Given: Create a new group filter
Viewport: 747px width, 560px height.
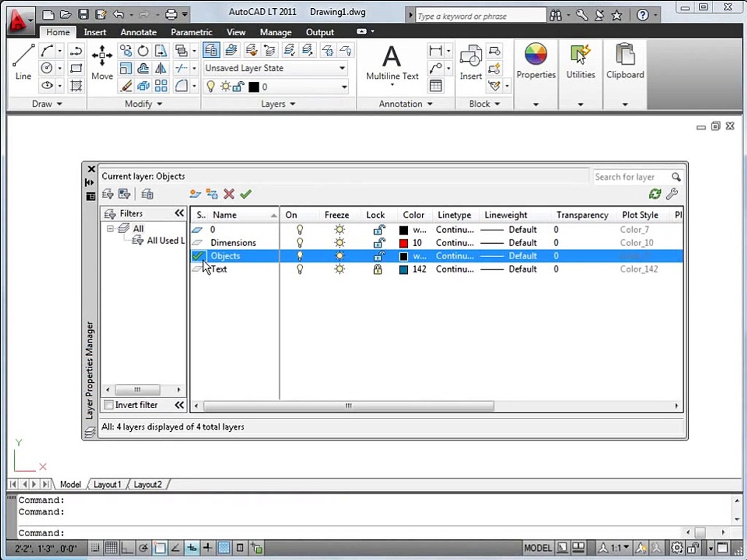Looking at the screenshot, I should [x=124, y=194].
